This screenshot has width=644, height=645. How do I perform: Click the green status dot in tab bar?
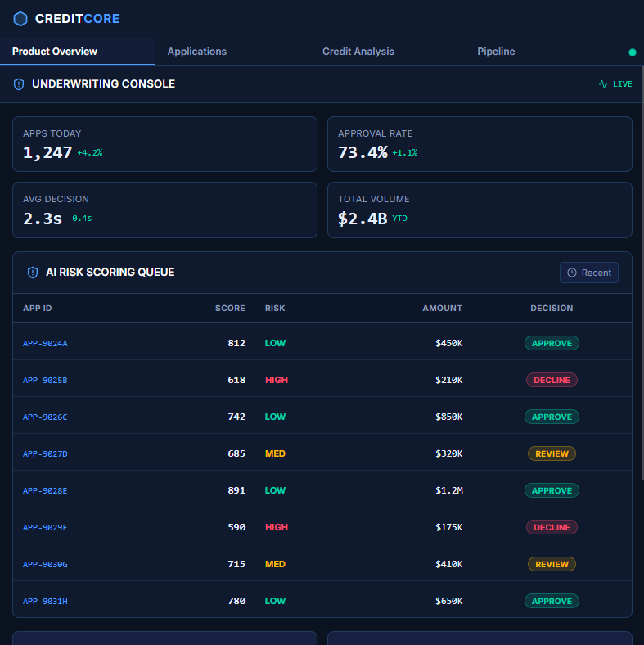(632, 52)
